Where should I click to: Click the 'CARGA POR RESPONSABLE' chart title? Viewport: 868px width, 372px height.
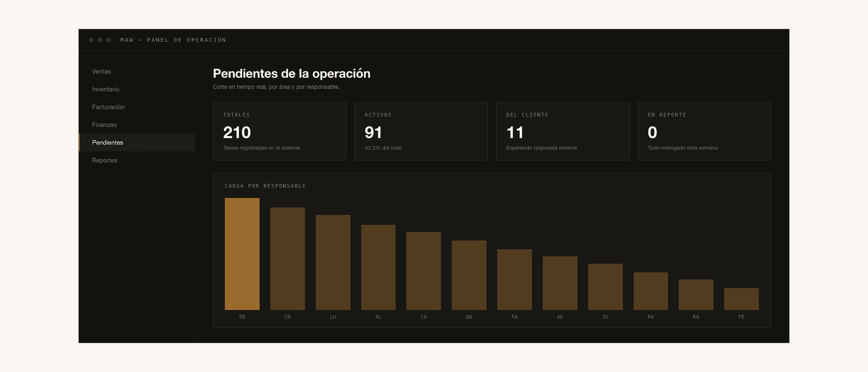coord(265,186)
